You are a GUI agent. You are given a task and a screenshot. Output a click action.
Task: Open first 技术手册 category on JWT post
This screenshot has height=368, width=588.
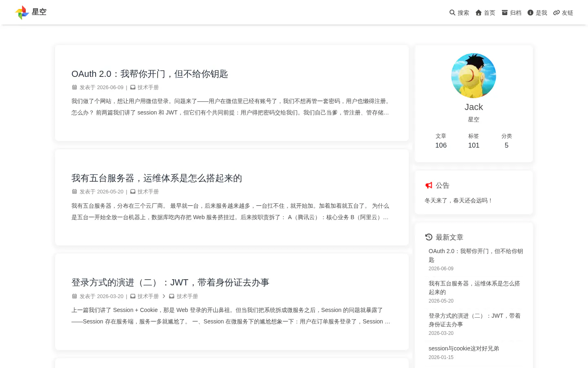[x=148, y=296]
